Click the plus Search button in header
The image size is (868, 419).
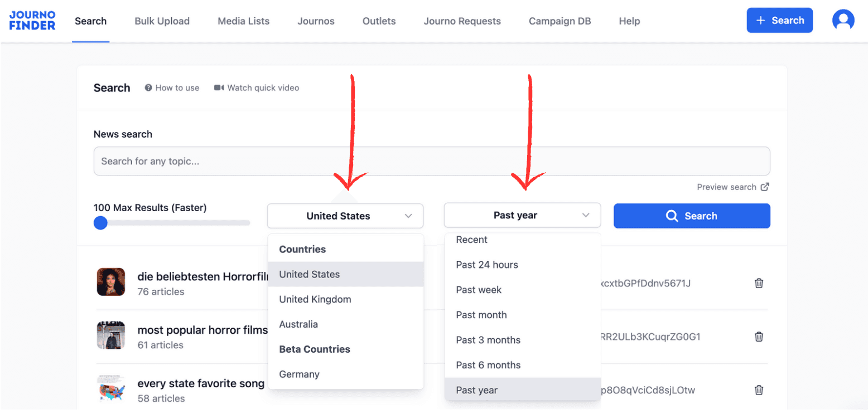pos(779,21)
